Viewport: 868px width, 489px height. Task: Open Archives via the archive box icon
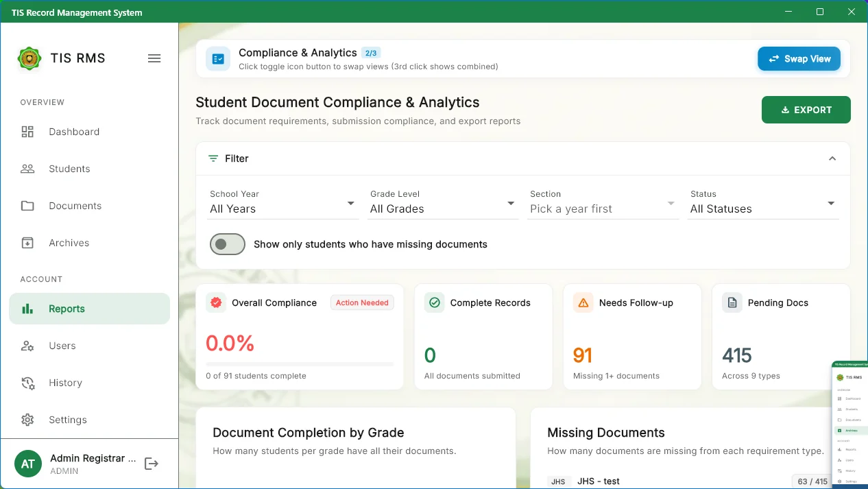[x=27, y=243]
